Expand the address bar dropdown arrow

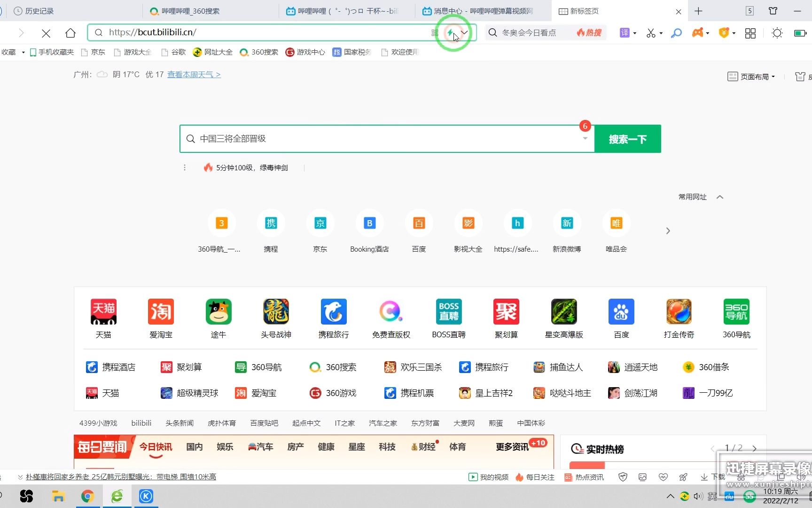click(x=464, y=32)
